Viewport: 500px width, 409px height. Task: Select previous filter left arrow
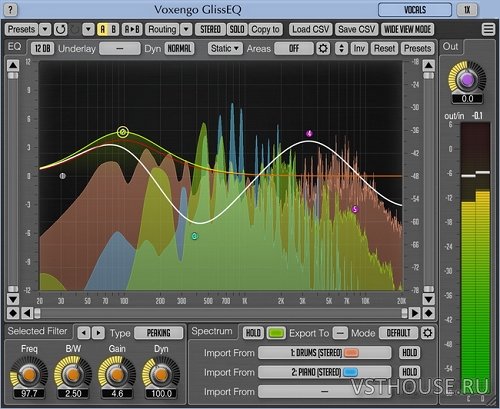coord(84,333)
